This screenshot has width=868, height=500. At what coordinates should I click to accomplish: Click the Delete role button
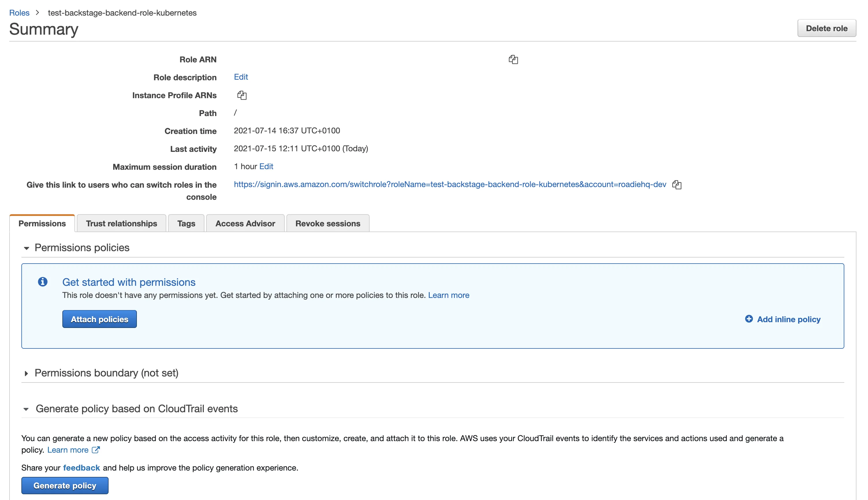pos(826,28)
